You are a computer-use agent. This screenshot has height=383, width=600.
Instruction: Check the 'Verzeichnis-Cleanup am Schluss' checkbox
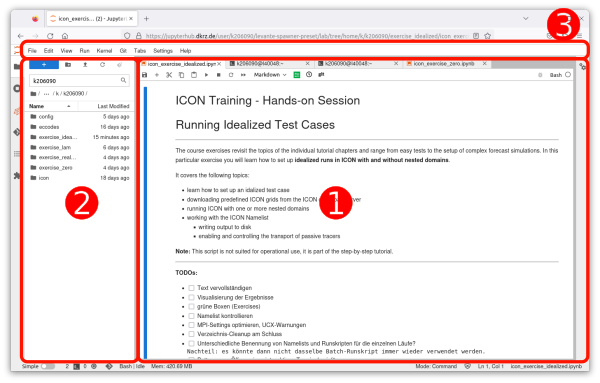click(x=191, y=334)
